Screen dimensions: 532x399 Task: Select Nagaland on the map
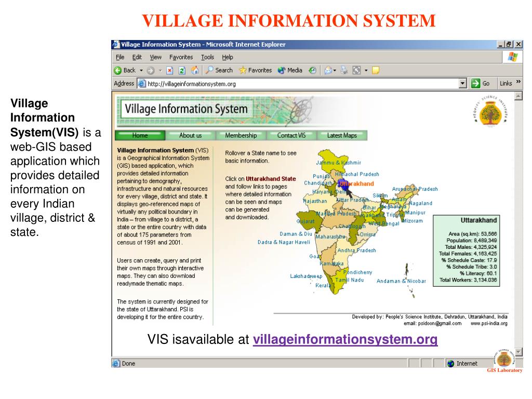tap(420, 203)
